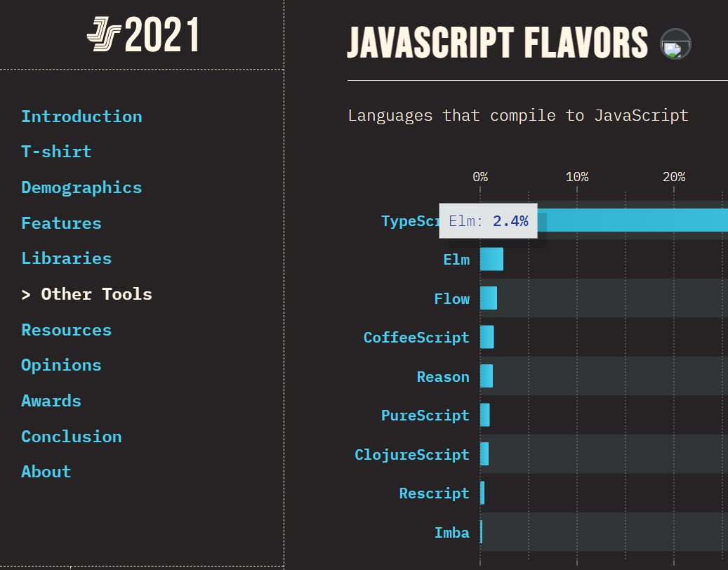This screenshot has height=570, width=728.
Task: Click the Elm bar in the chart
Action: (x=491, y=259)
